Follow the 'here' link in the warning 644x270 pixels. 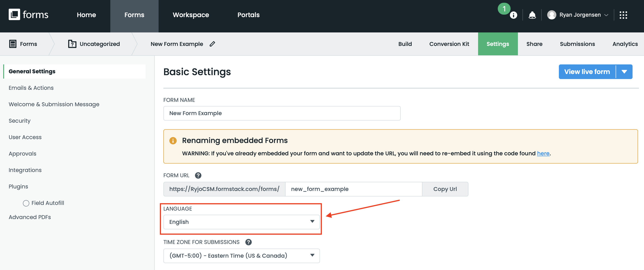pos(543,153)
